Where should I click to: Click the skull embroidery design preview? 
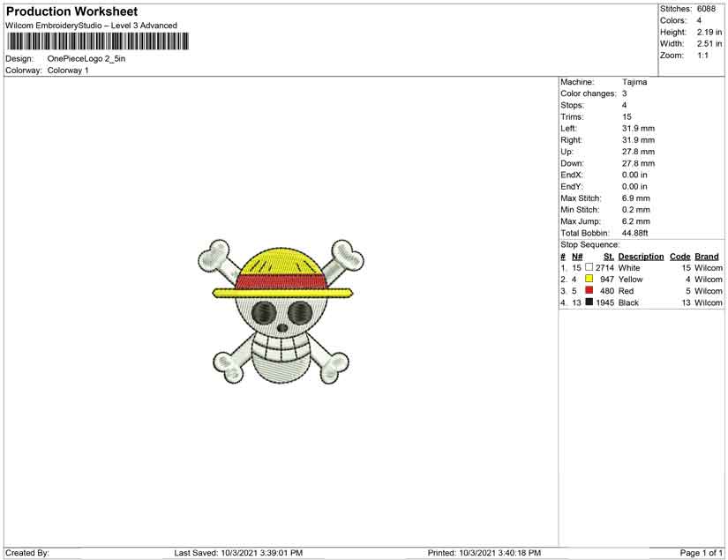tap(281, 312)
